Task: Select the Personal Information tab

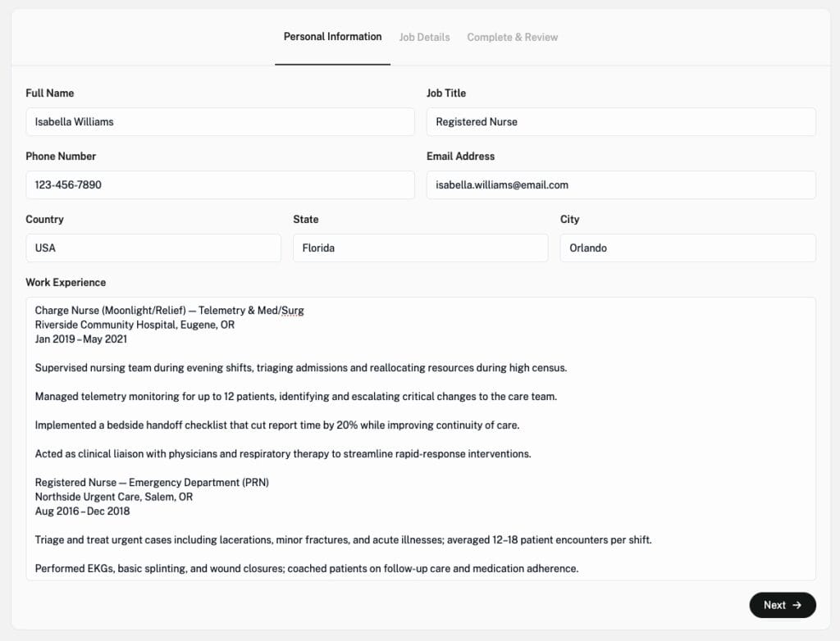Action: coord(332,37)
